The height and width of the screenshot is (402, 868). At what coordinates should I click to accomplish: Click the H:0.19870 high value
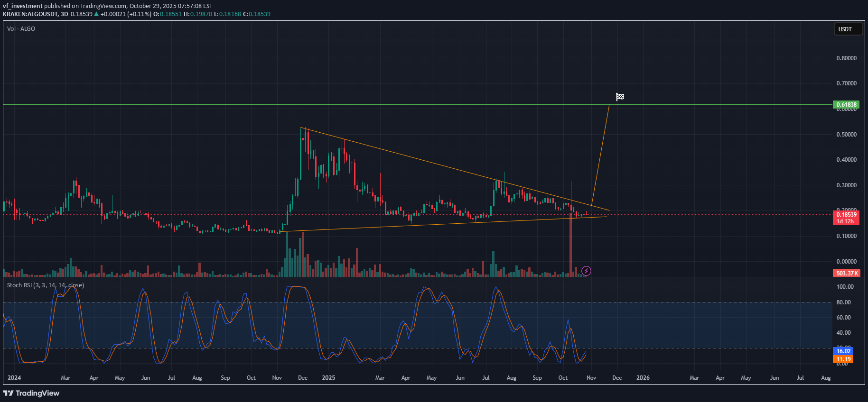coord(198,14)
